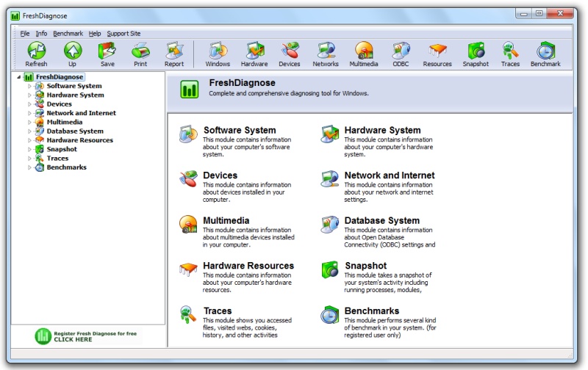Select Multimedia label in the tree
588x370 pixels.
pyautogui.click(x=65, y=122)
